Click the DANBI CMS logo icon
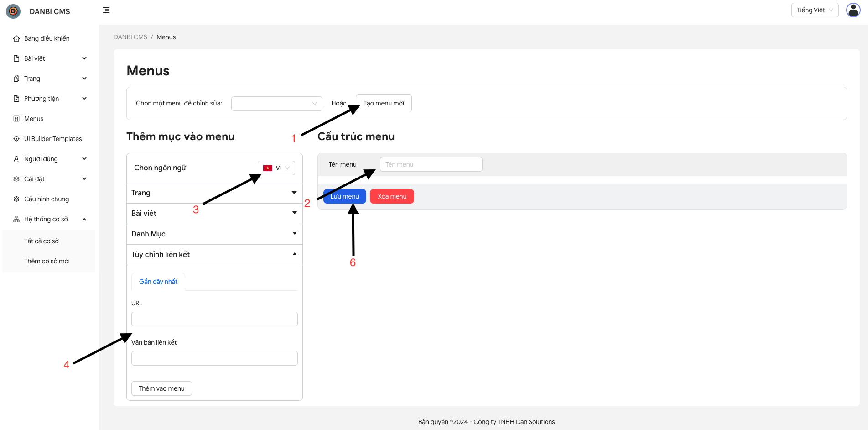This screenshot has width=868, height=430. (13, 11)
